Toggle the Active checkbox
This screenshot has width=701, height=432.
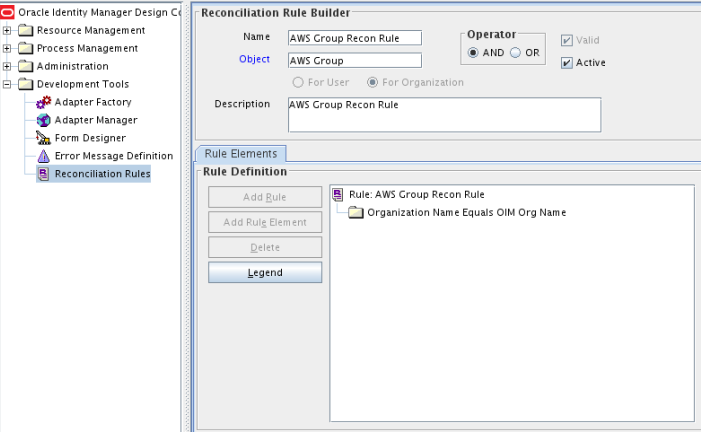click(566, 63)
